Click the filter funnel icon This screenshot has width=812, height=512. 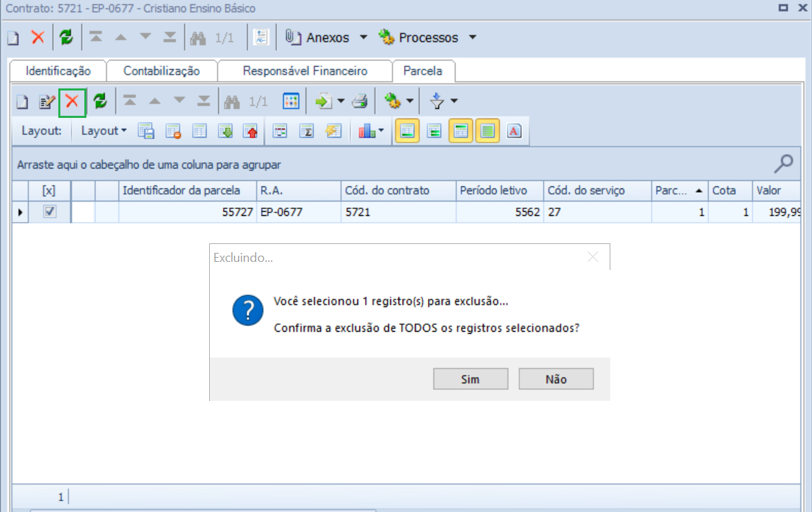coord(437,101)
